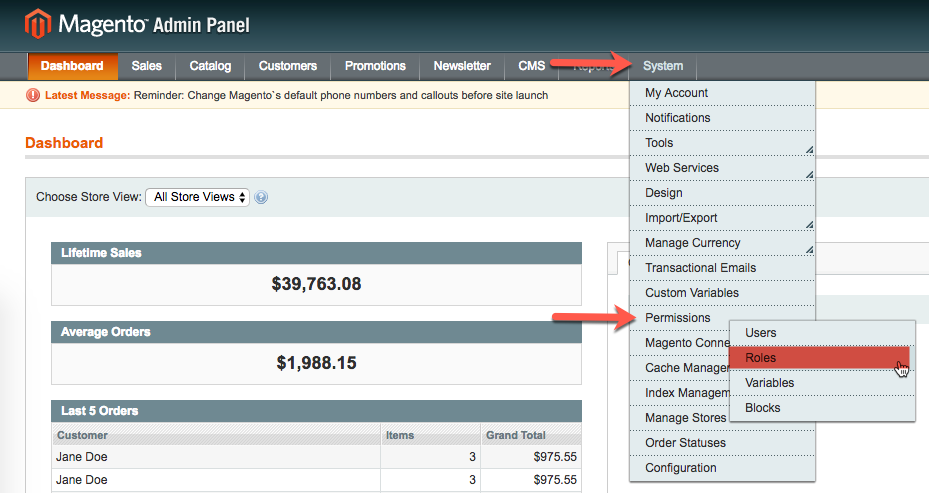Open the Sales menu
Viewport: 929px width, 493px height.
(x=146, y=66)
